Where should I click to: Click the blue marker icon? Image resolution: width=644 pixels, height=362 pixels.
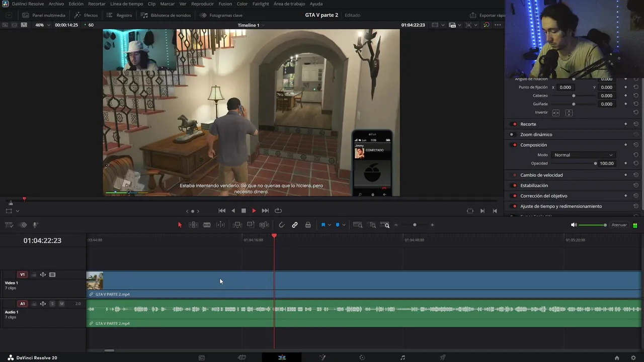[338, 225]
